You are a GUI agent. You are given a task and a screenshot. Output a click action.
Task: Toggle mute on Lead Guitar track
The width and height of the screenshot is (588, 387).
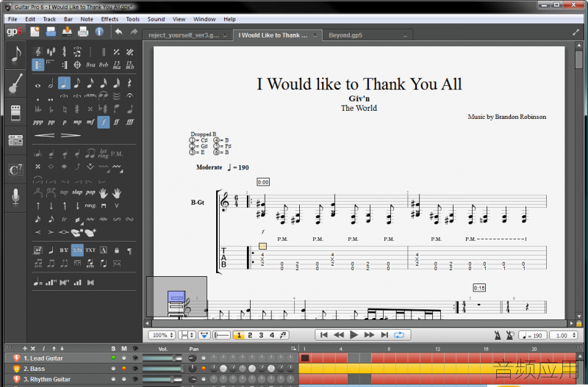(x=124, y=358)
